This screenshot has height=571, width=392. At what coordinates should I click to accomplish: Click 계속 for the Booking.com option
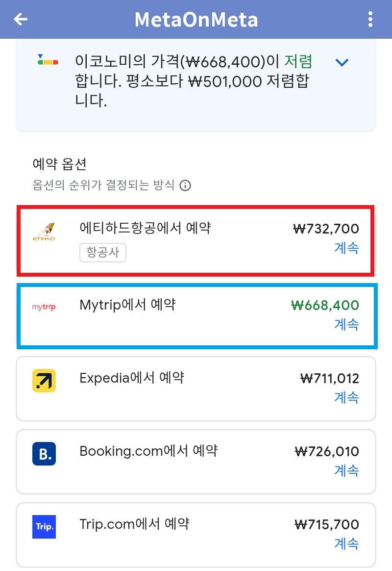pos(347,470)
